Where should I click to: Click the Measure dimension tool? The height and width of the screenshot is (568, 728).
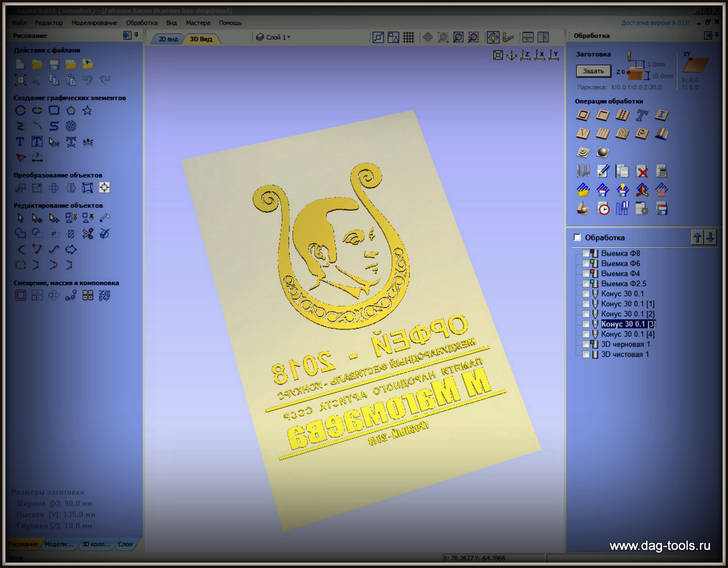(37, 158)
